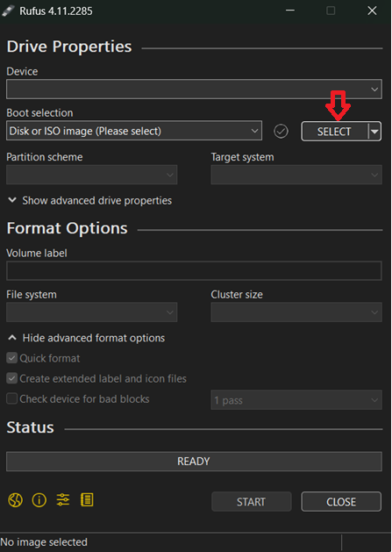392x552 pixels.
Task: Enable Check device for bad blocks
Action: 12,399
